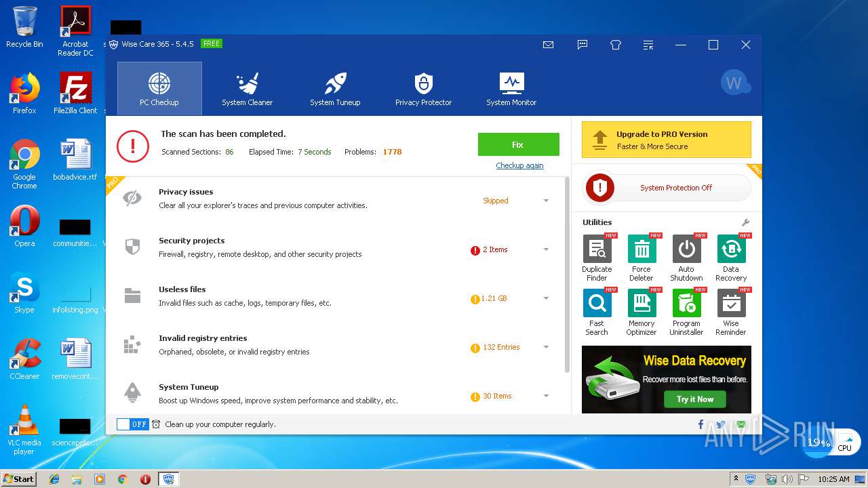Click the Useless files folder icon
868x488 pixels.
point(132,296)
